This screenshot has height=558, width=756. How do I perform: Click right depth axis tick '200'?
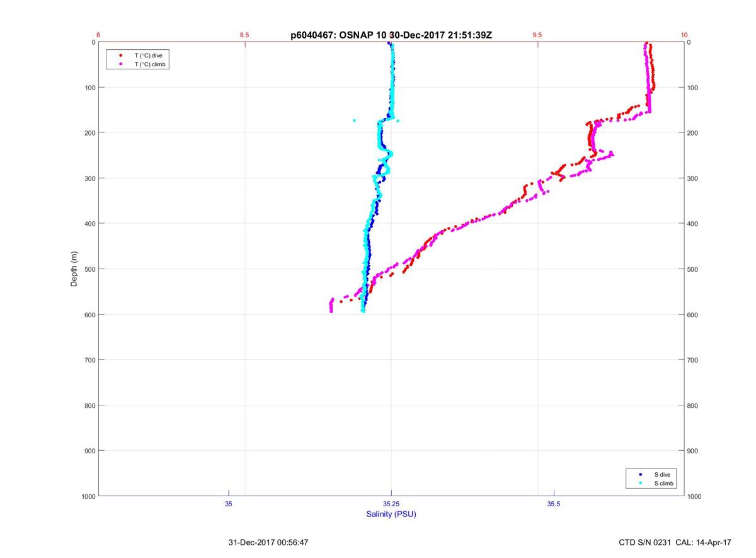pos(693,133)
